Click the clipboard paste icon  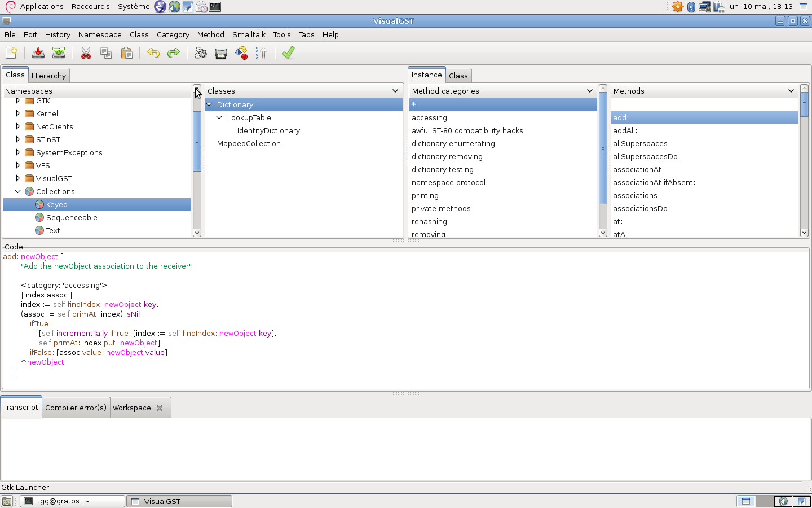(x=127, y=53)
